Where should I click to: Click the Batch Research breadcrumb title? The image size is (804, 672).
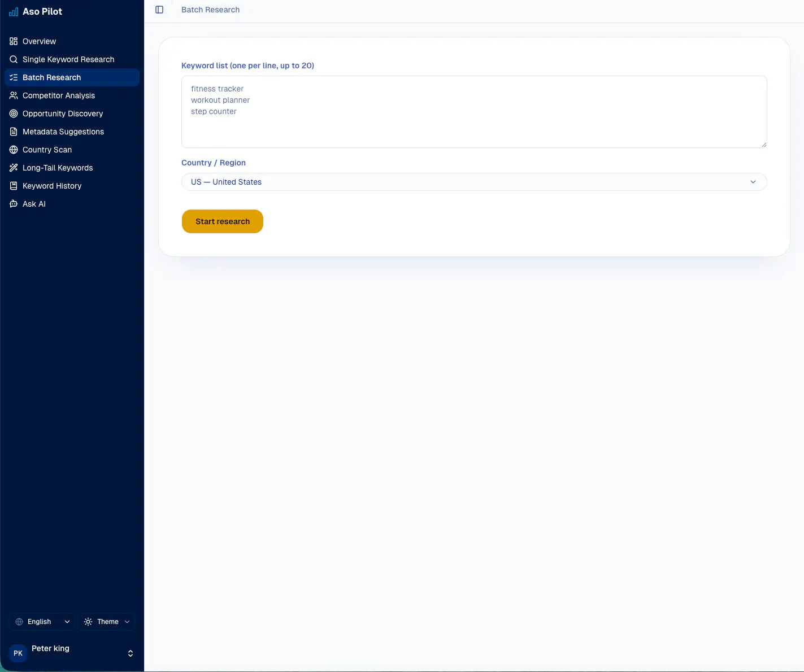pos(210,10)
